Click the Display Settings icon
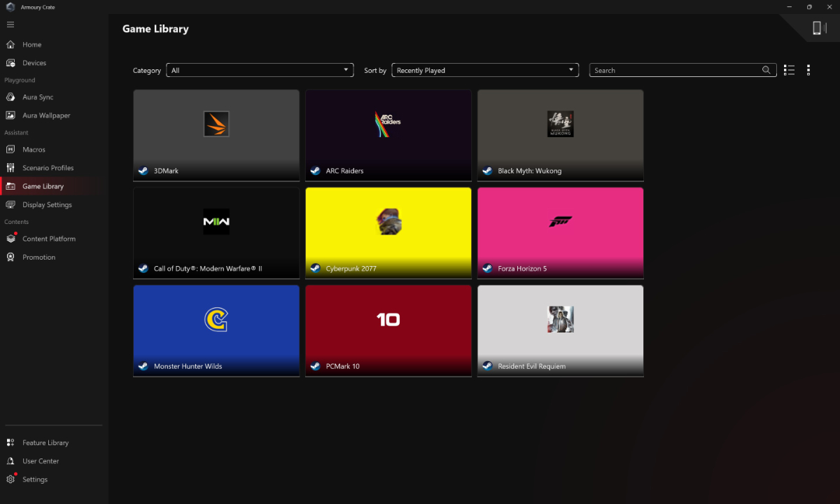The height and width of the screenshot is (504, 840). point(10,205)
